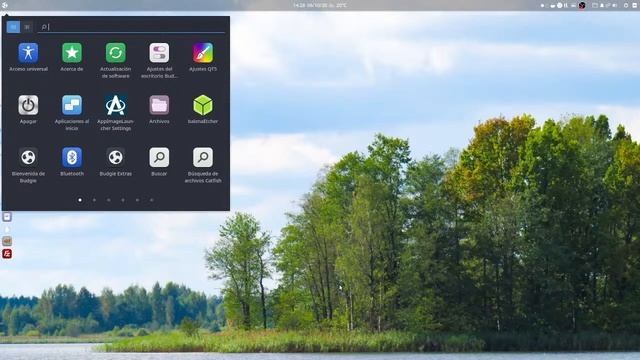Click the Apagar power icon
Viewport: 640px width, 360px height.
tap(28, 105)
